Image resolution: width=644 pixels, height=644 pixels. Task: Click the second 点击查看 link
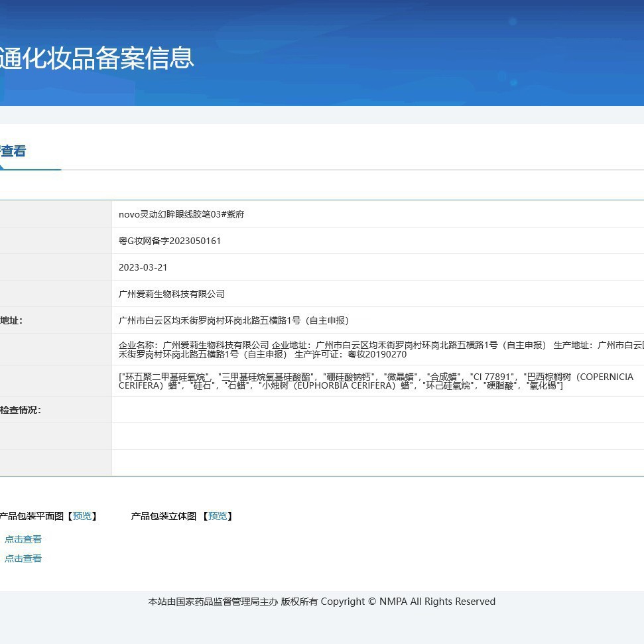23,558
